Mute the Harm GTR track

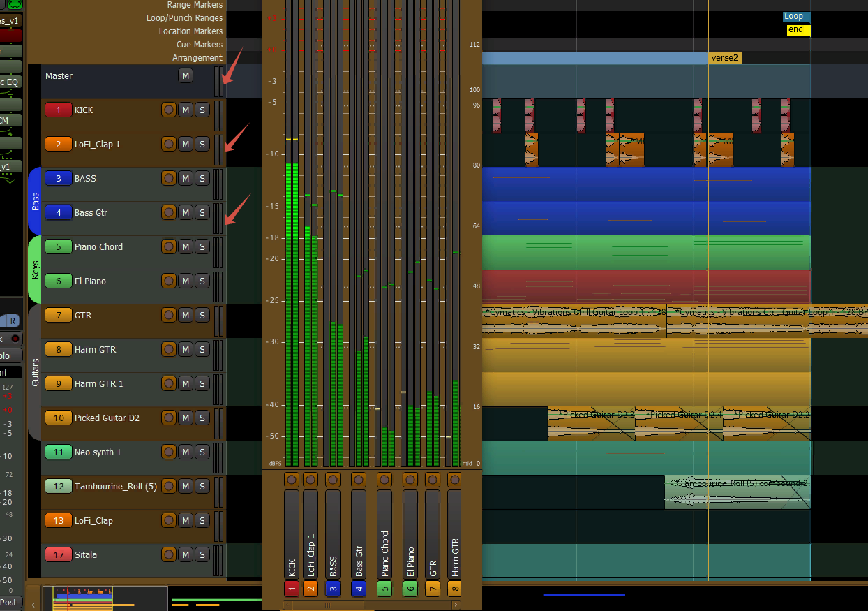(186, 349)
